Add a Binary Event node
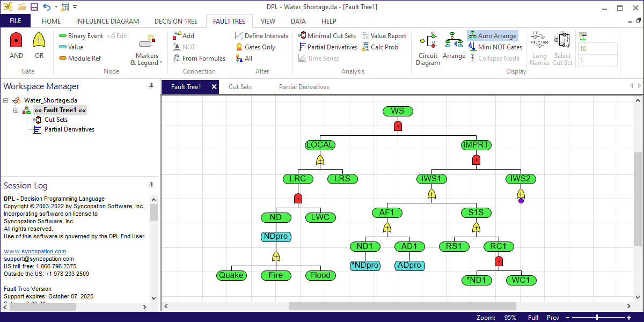 (x=84, y=35)
